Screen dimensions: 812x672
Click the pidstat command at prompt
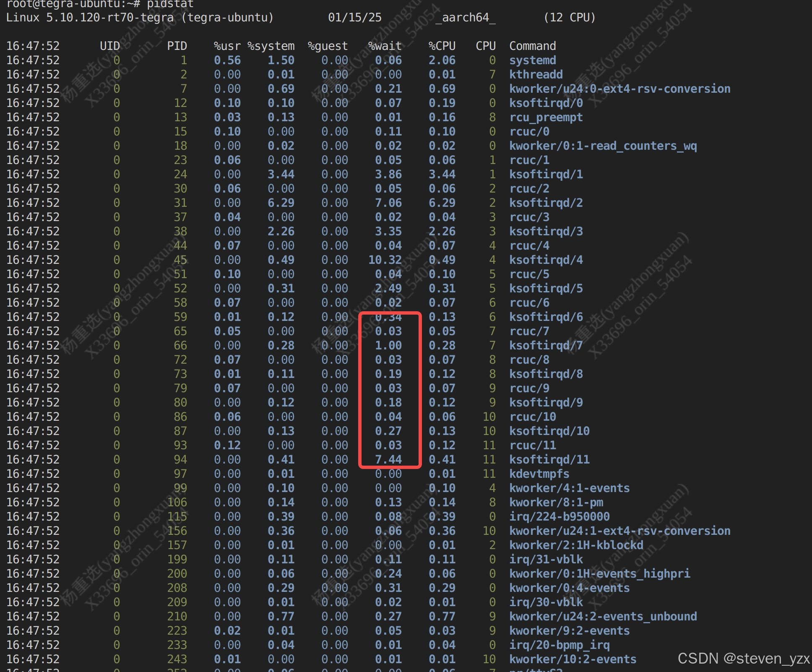[170, 4]
